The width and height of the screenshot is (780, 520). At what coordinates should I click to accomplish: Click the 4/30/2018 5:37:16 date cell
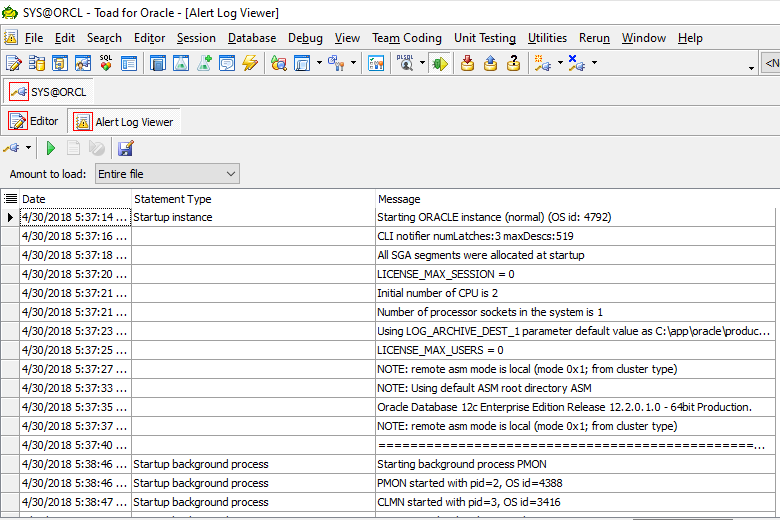click(x=76, y=236)
